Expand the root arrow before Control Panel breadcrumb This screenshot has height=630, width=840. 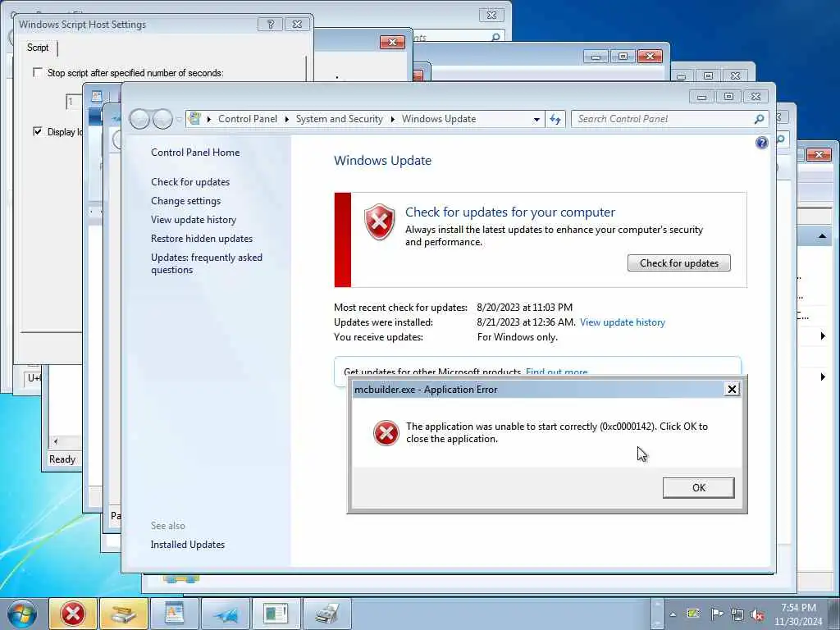click(x=209, y=119)
